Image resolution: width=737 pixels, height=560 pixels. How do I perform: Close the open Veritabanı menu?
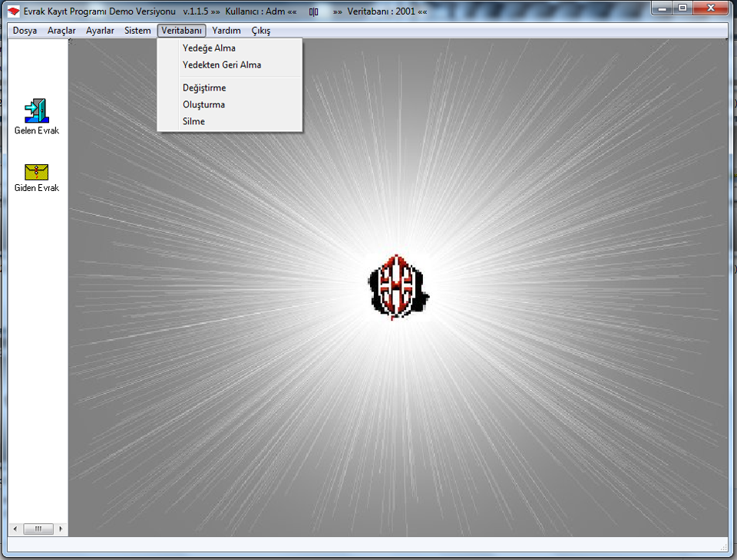181,31
